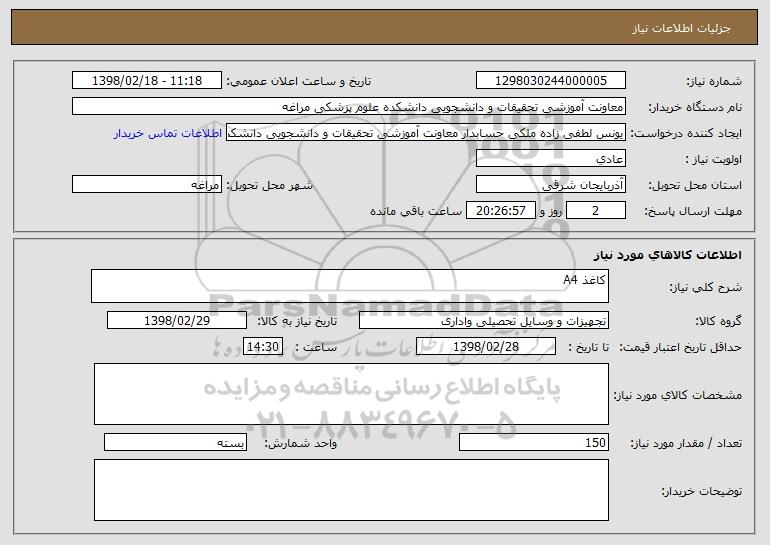Click the need number field 1298030244000005
The width and height of the screenshot is (770, 545).
[x=551, y=81]
